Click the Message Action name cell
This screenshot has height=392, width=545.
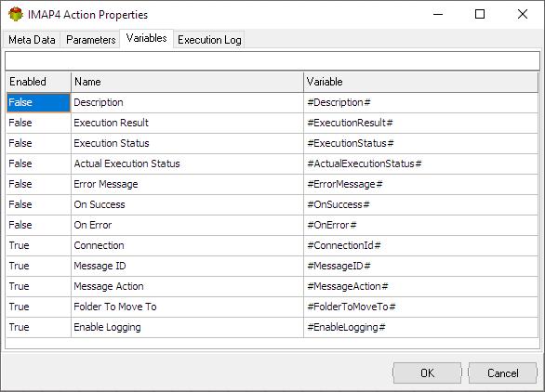click(x=187, y=287)
